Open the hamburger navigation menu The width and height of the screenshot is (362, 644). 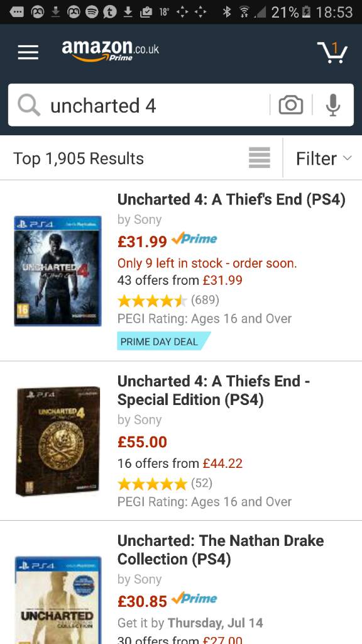tap(28, 52)
